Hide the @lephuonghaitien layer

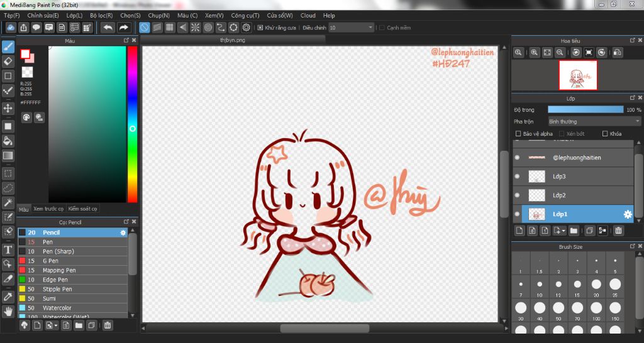tap(517, 158)
